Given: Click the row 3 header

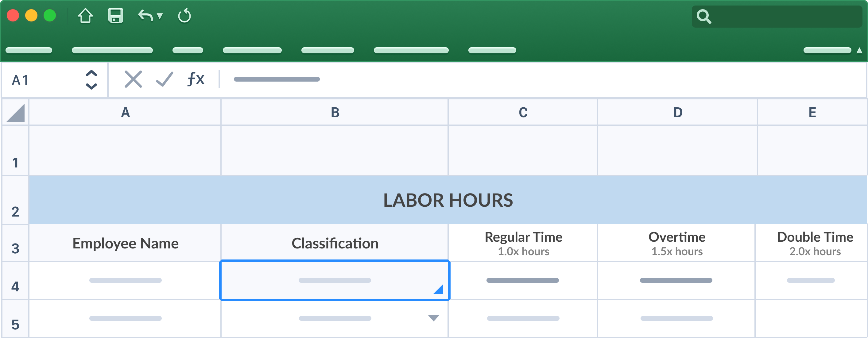Looking at the screenshot, I should 15,244.
